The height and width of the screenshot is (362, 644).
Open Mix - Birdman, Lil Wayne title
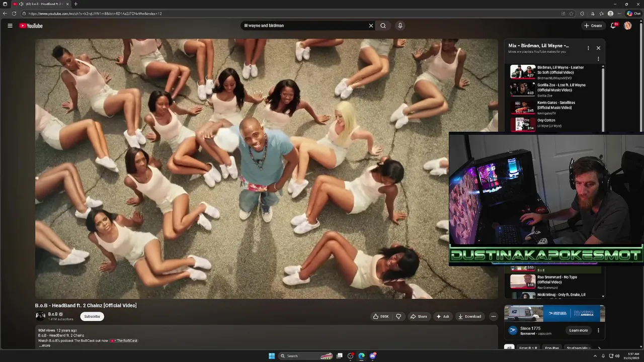[x=538, y=46]
